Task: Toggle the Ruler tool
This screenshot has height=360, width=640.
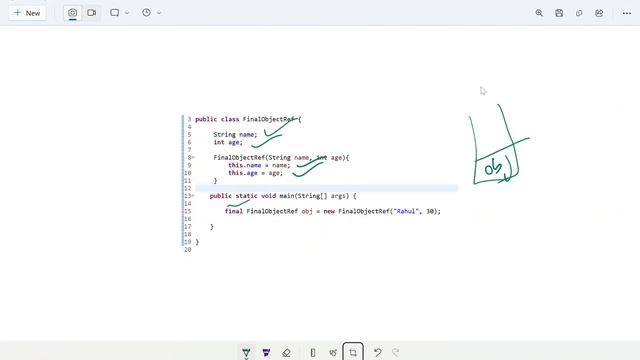Action: coord(313,352)
